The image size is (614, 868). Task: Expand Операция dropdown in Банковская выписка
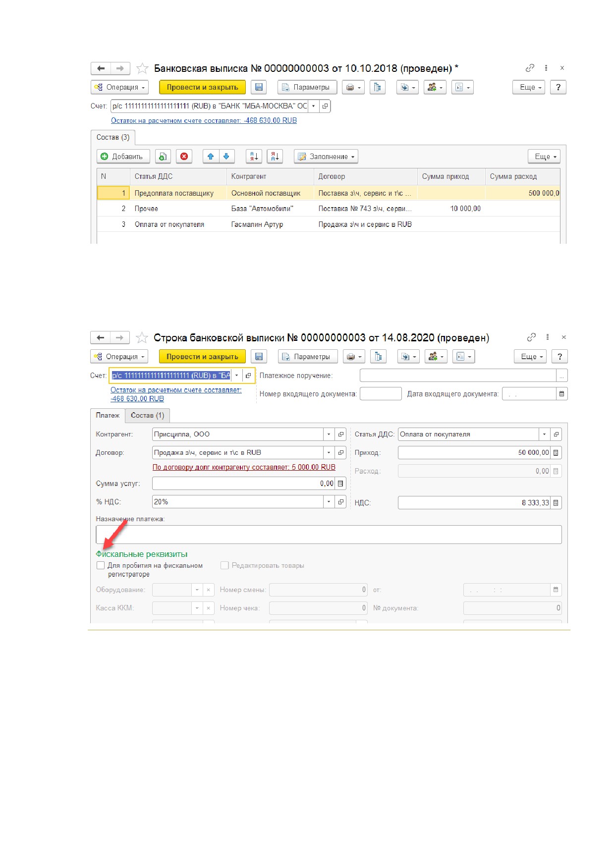pyautogui.click(x=119, y=87)
